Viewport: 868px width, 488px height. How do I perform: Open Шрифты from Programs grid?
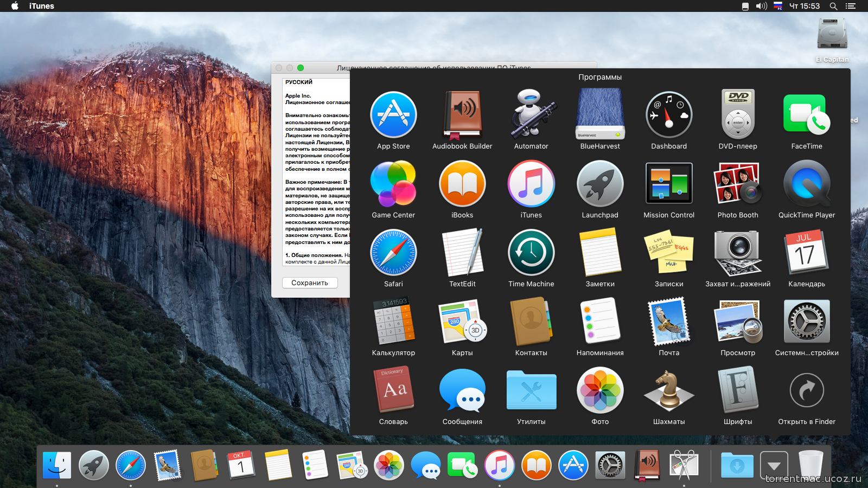click(x=738, y=390)
